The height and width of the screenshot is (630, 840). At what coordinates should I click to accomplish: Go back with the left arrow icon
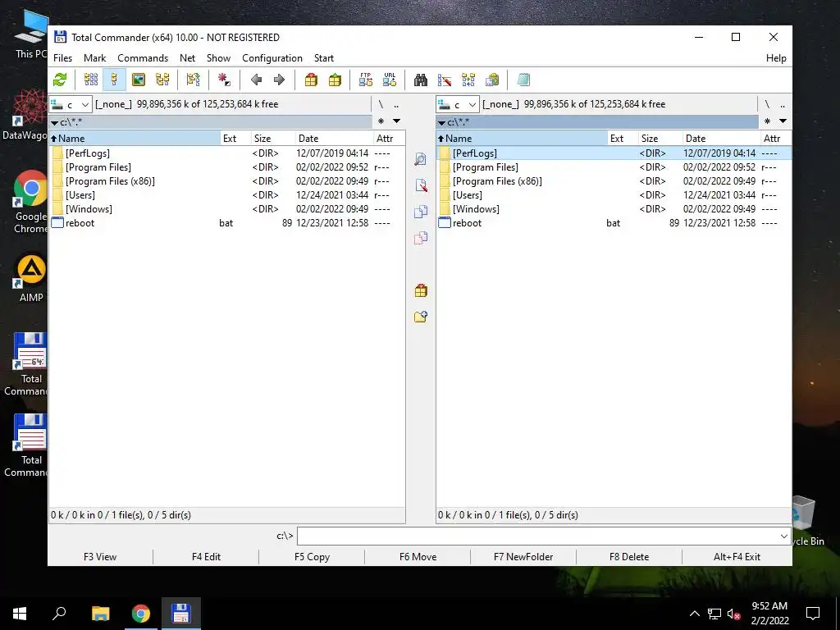pos(256,80)
